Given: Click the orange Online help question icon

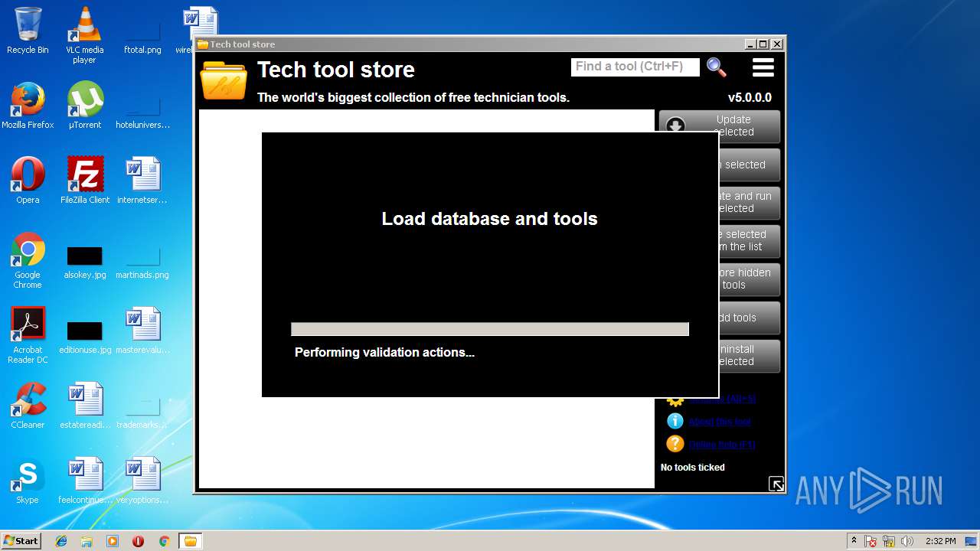Looking at the screenshot, I should click(x=675, y=444).
